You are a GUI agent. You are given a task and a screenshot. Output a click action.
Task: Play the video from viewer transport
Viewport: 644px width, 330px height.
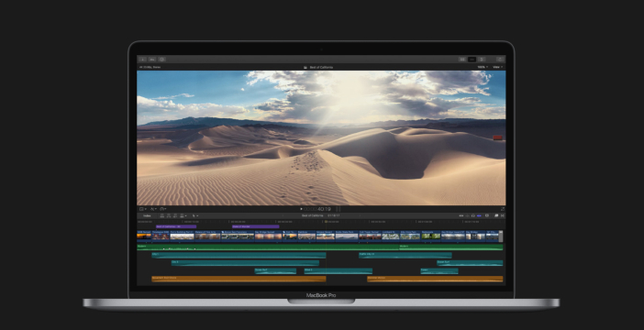[x=302, y=209]
